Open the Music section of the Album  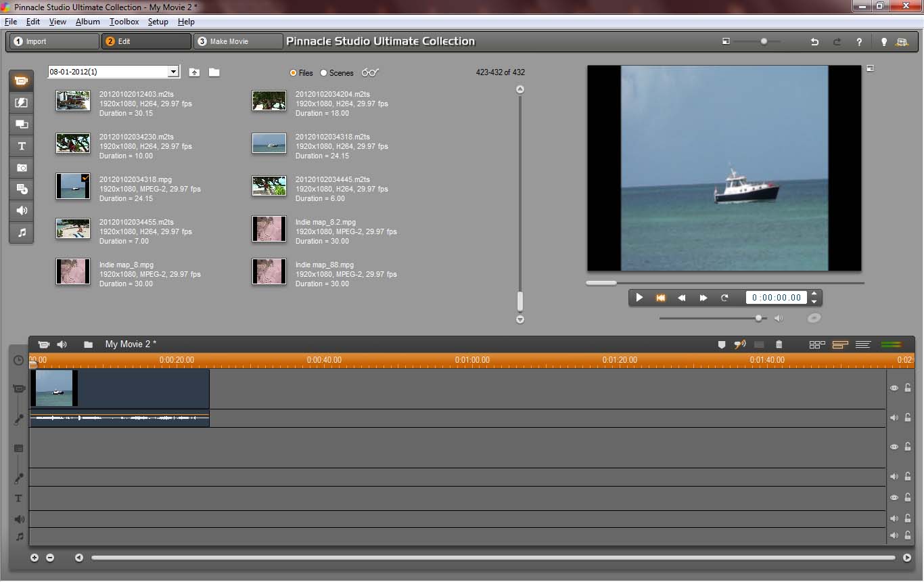click(x=22, y=233)
